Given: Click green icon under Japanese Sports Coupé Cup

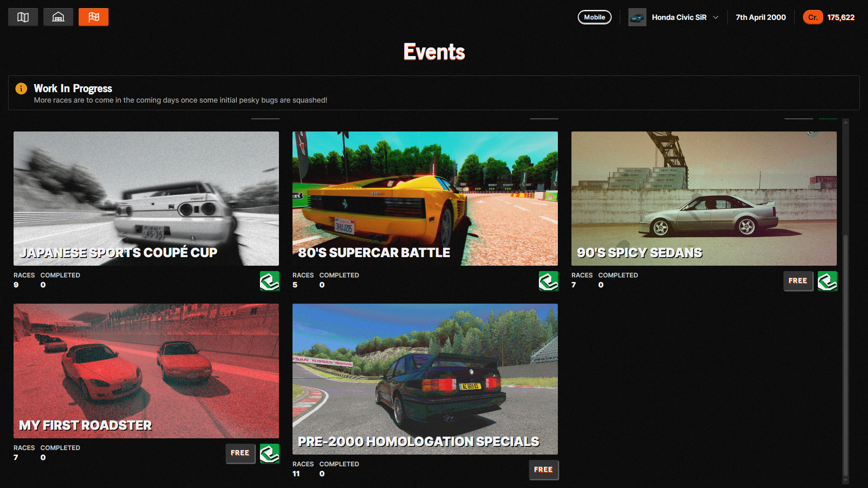Looking at the screenshot, I should point(269,281).
